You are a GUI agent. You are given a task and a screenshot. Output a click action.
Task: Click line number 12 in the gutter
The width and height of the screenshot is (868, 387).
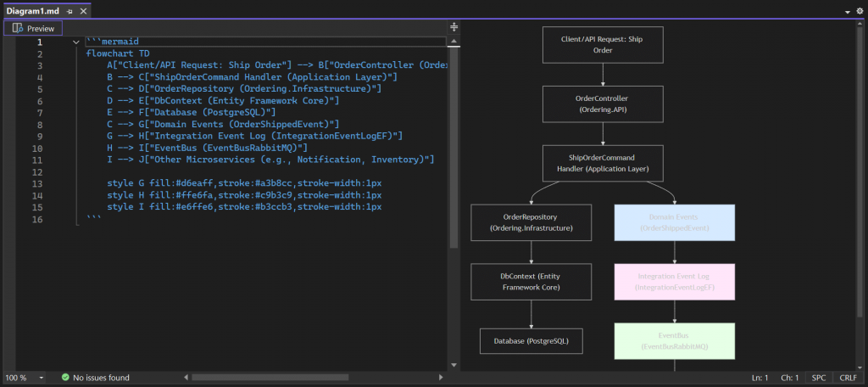(x=37, y=172)
